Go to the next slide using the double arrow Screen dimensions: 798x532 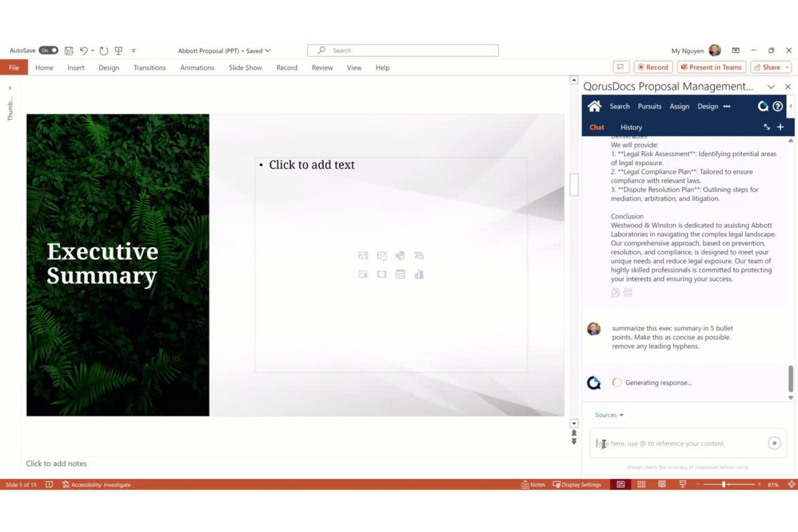point(574,441)
